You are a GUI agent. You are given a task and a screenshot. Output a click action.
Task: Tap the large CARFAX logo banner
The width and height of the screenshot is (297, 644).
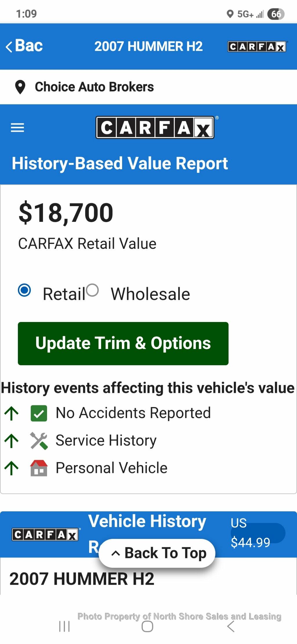tap(155, 127)
